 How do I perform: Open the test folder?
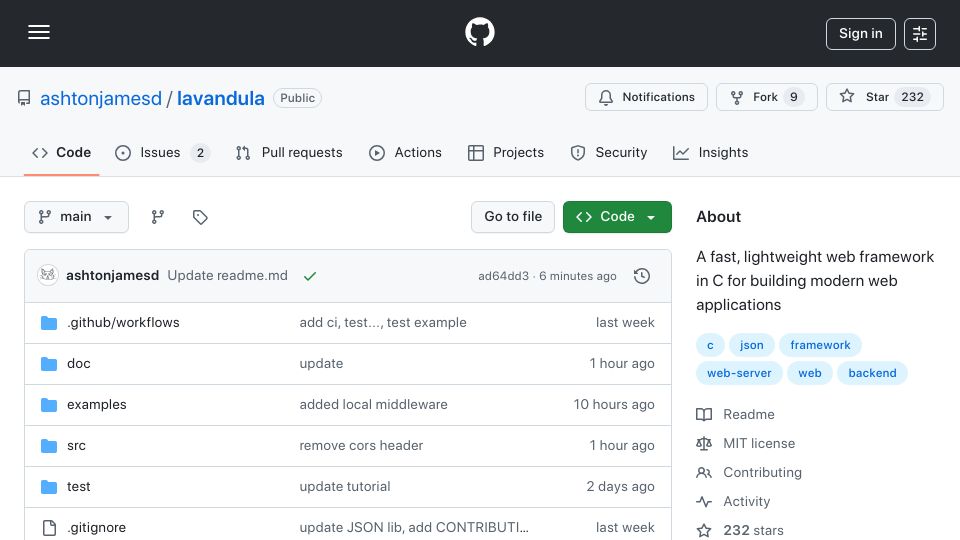pos(78,487)
